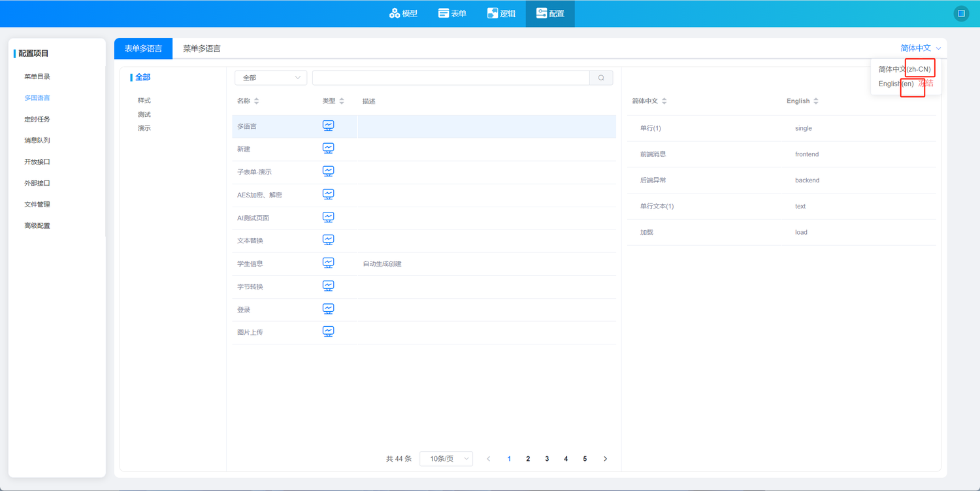Select the 学生信息 form name
This screenshot has height=491, width=980.
coord(250,263)
